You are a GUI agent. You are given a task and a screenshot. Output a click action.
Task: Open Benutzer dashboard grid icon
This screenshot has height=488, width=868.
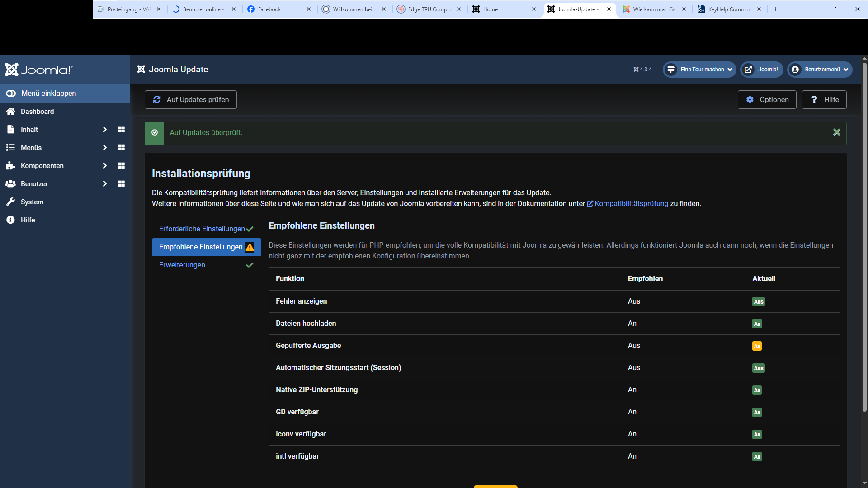[x=121, y=184]
